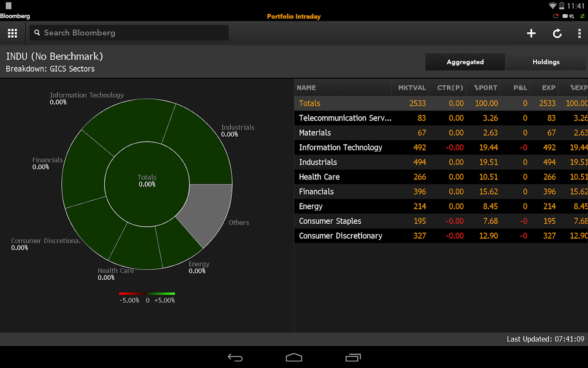This screenshot has width=588, height=368.
Task: Click the red-green color scale legend bar
Action: click(x=147, y=294)
